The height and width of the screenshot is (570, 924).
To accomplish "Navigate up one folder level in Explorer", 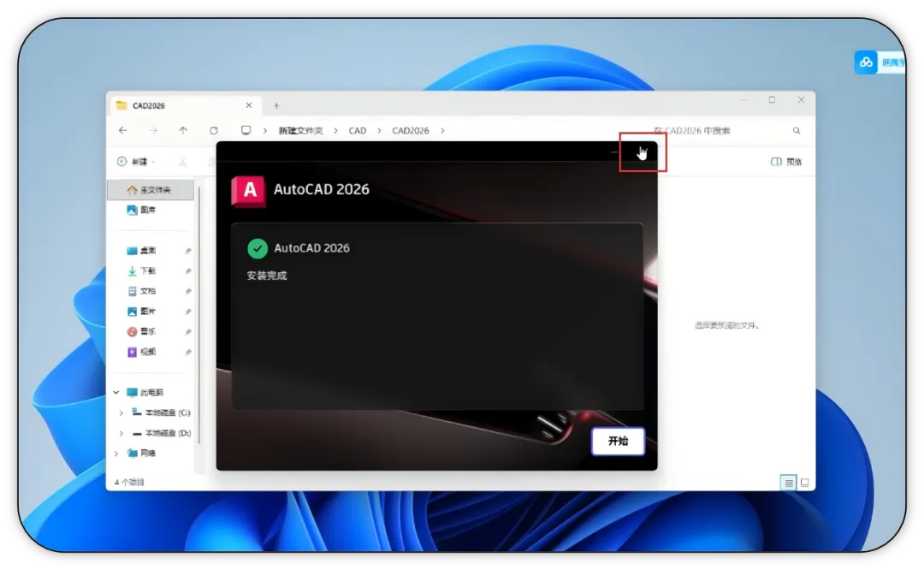I will pos(183,130).
